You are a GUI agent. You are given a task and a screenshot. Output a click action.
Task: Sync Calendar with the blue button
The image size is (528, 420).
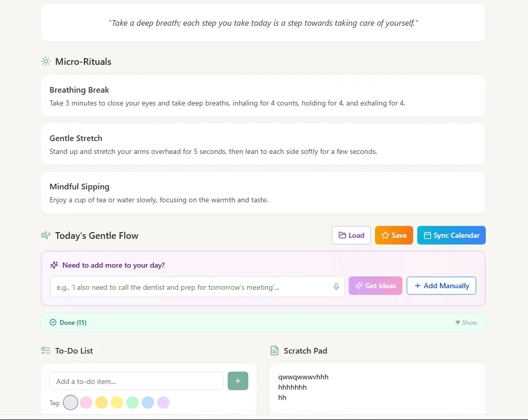451,235
